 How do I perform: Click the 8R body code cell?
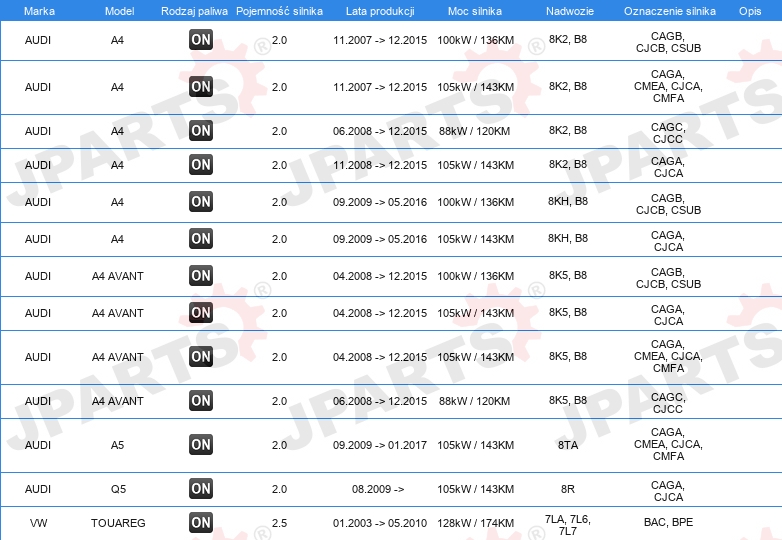(x=568, y=489)
